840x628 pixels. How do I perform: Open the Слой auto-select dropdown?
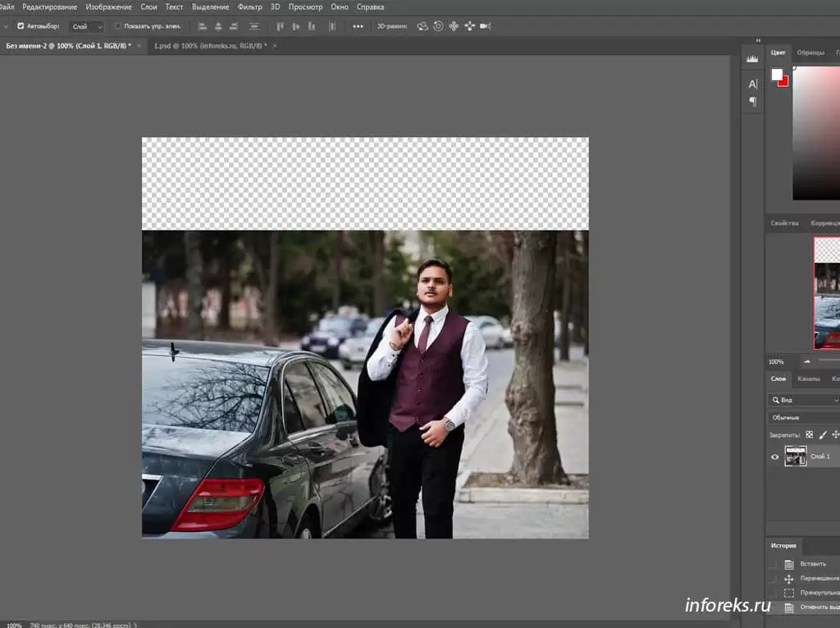coord(86,26)
